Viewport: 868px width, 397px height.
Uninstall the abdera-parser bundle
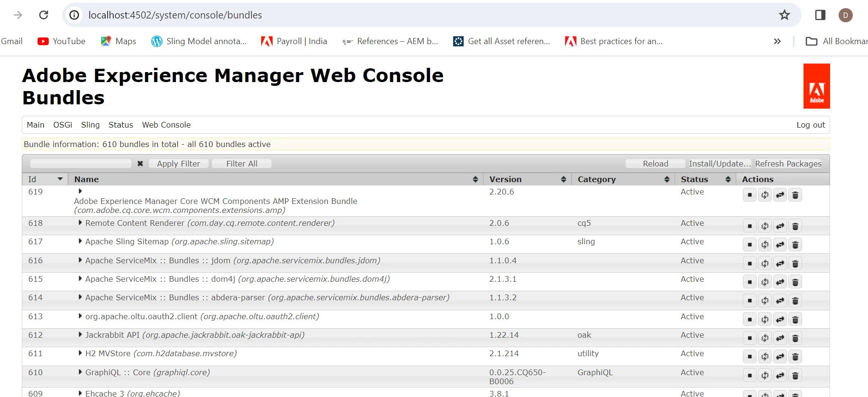795,301
